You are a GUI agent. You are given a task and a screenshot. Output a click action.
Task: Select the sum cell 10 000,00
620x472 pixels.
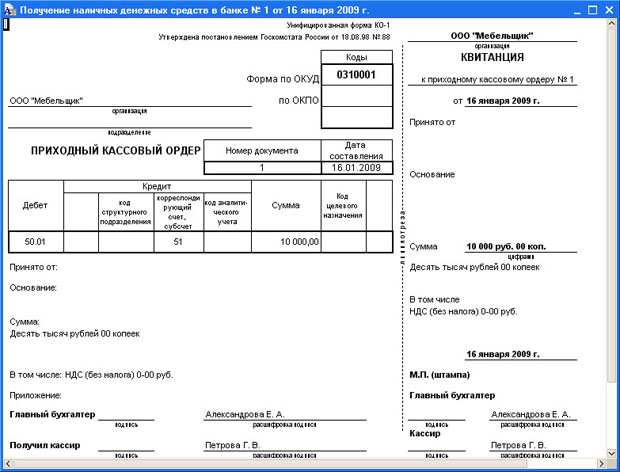point(286,242)
